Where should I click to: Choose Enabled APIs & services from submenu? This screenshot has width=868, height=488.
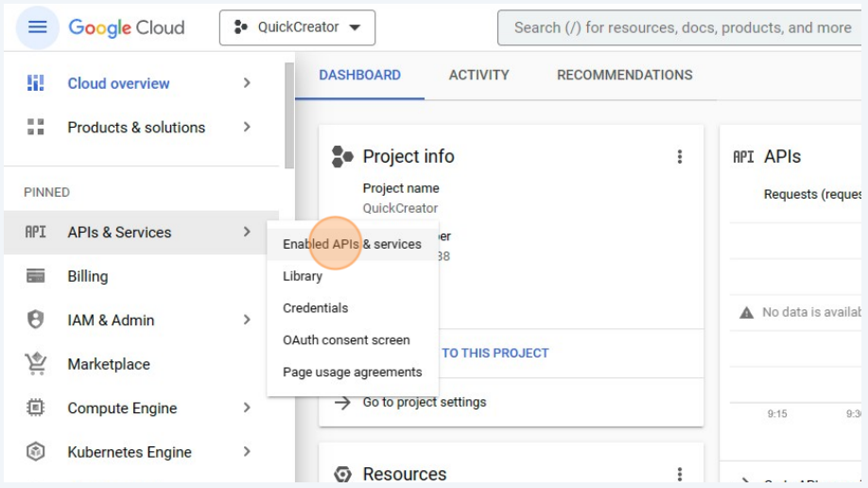point(353,244)
